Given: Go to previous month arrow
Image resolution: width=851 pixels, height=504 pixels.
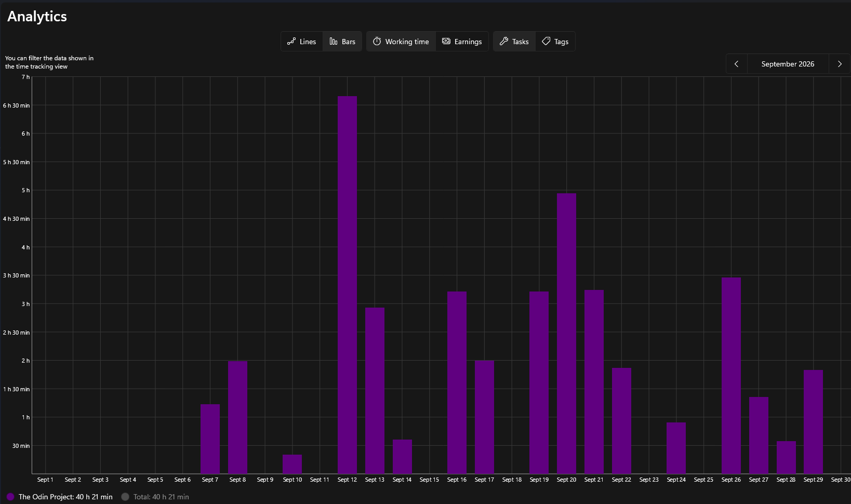Looking at the screenshot, I should click(x=736, y=64).
